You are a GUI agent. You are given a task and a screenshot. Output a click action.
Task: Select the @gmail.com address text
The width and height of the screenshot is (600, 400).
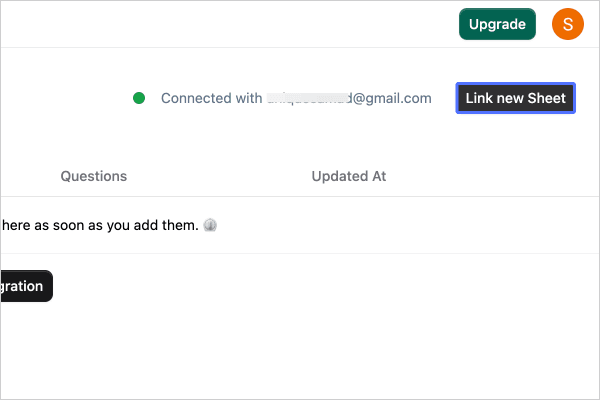click(x=392, y=98)
